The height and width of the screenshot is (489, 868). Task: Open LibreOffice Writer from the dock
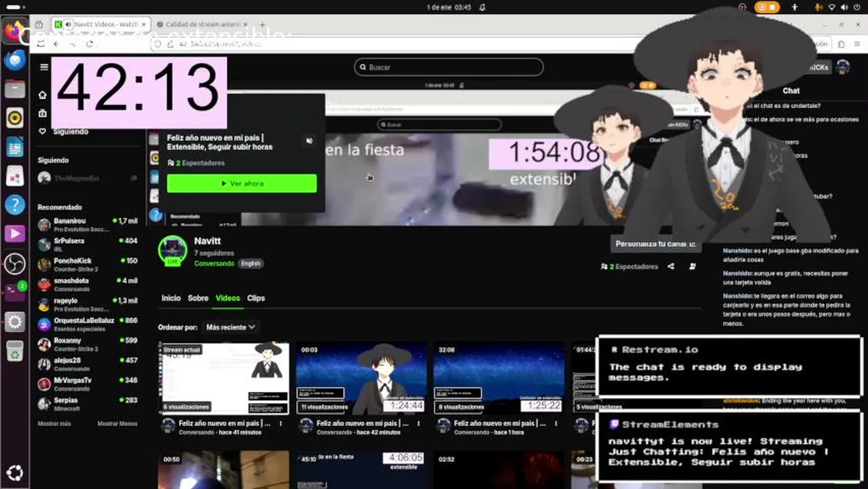point(14,147)
